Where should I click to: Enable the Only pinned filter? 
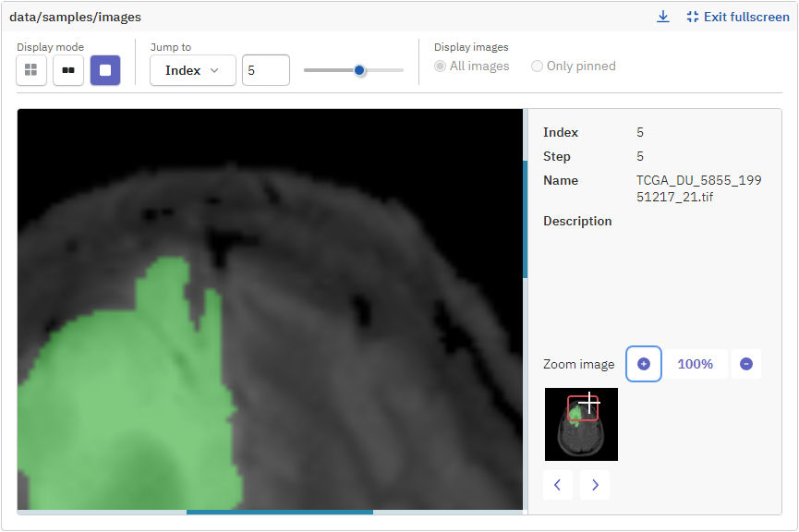[x=537, y=66]
